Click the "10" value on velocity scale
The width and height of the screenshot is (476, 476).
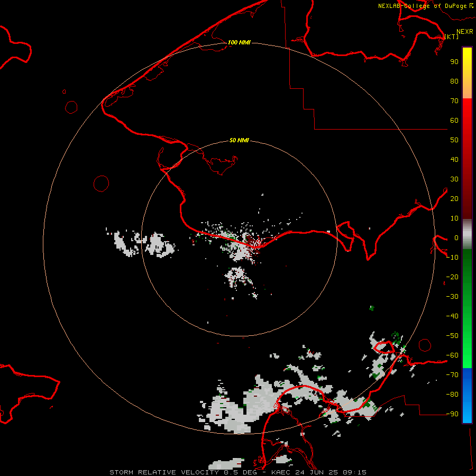coord(454,218)
